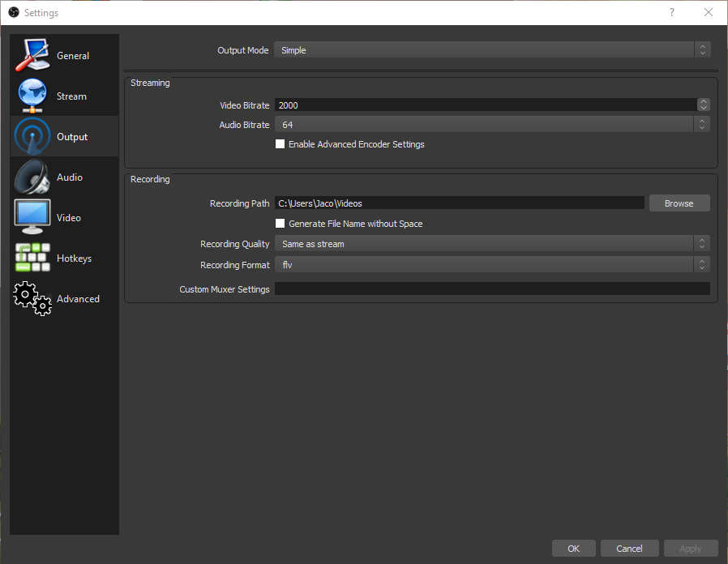Viewport: 728px width, 564px height.
Task: Switch to Video tab label
Action: [69, 218]
